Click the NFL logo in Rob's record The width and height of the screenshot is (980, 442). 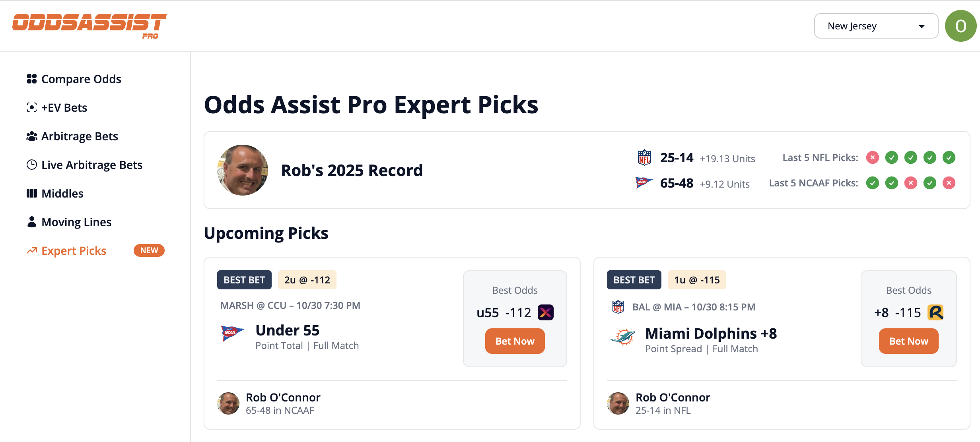(x=644, y=157)
